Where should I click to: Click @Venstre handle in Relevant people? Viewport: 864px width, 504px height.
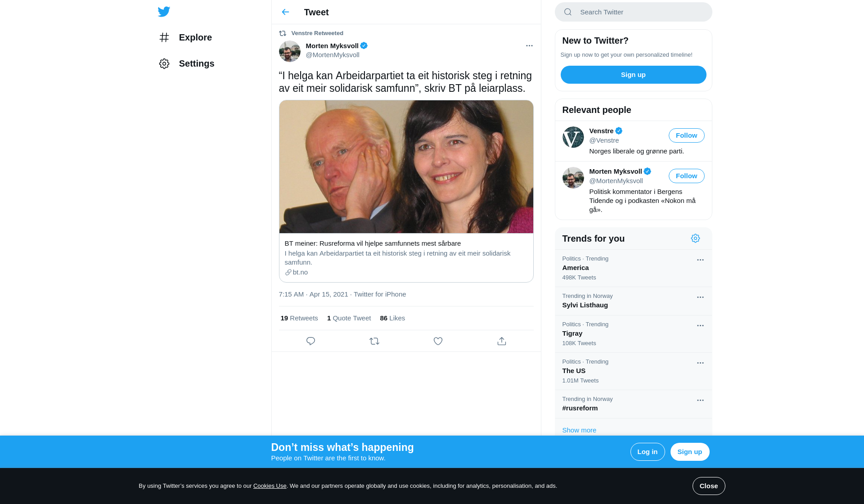(604, 140)
